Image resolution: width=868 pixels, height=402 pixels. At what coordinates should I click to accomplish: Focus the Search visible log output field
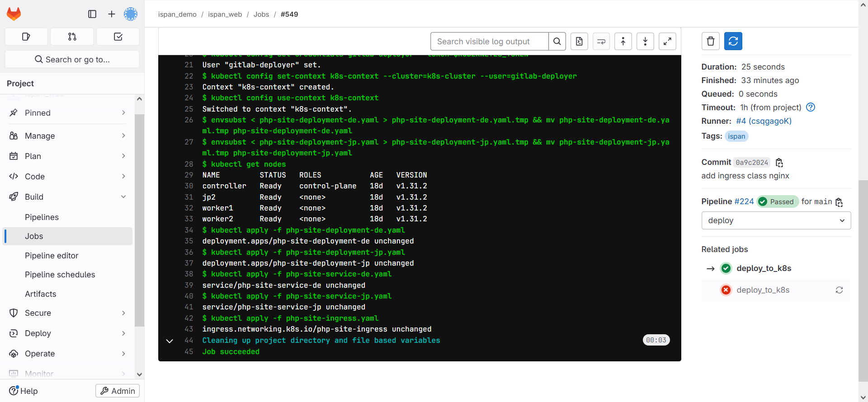[490, 42]
